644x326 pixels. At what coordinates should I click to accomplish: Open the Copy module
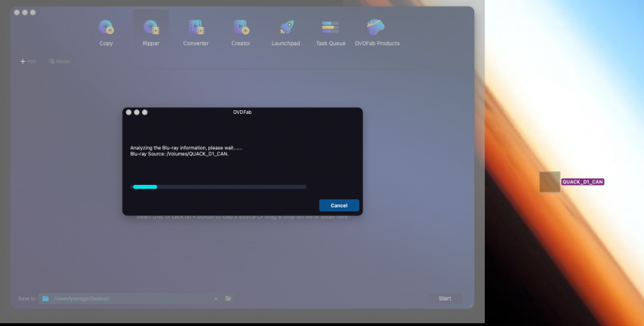[106, 32]
